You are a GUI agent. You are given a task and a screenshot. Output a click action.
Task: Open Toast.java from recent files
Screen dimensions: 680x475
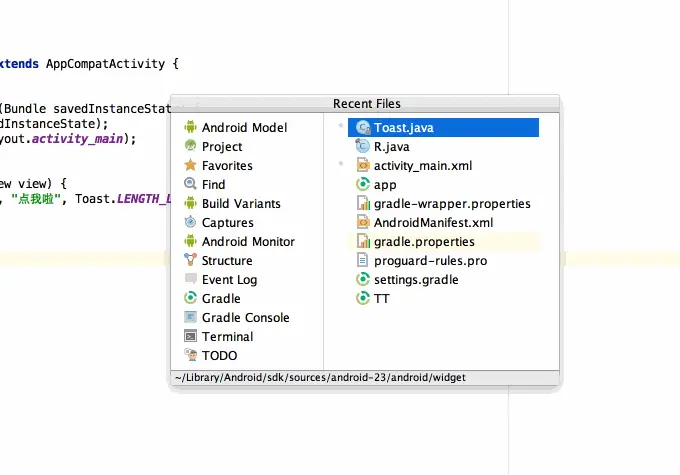(x=443, y=128)
